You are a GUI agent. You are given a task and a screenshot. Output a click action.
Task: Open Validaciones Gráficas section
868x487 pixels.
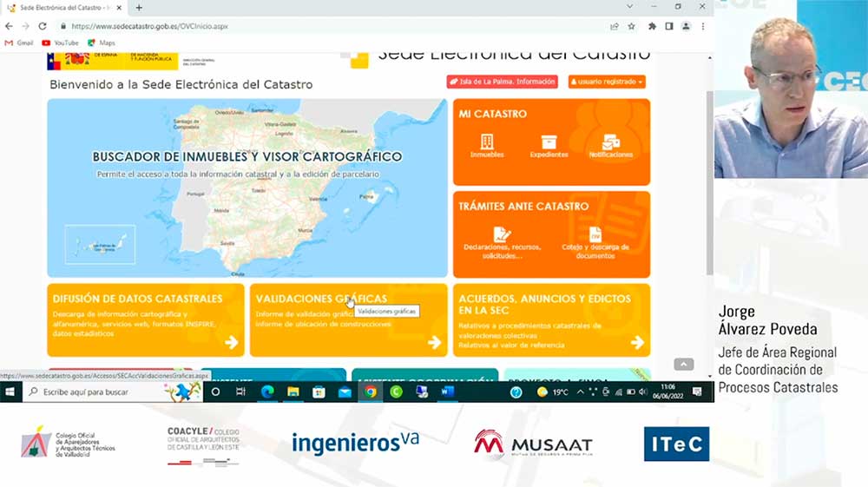click(348, 319)
